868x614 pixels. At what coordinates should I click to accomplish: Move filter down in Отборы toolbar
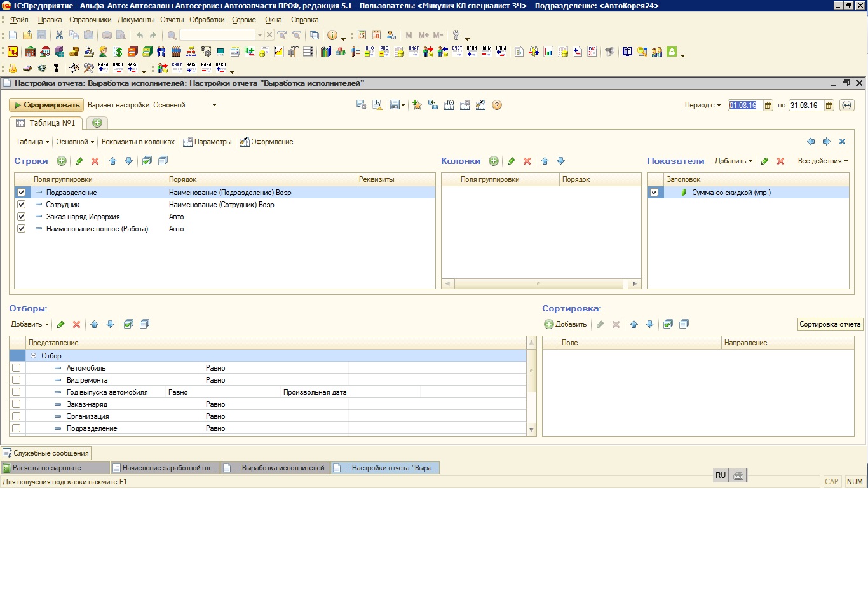110,325
